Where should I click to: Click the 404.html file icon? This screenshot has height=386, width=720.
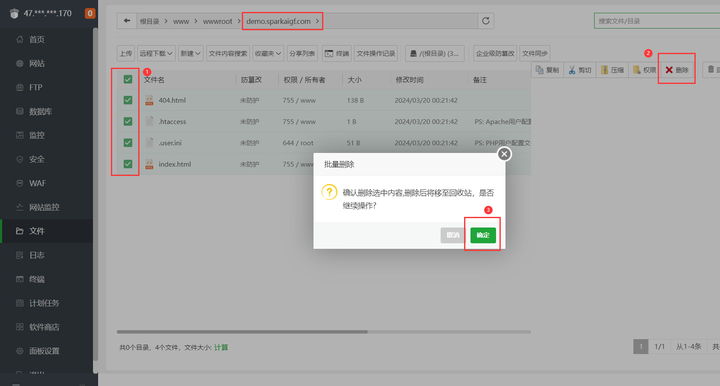coord(149,100)
